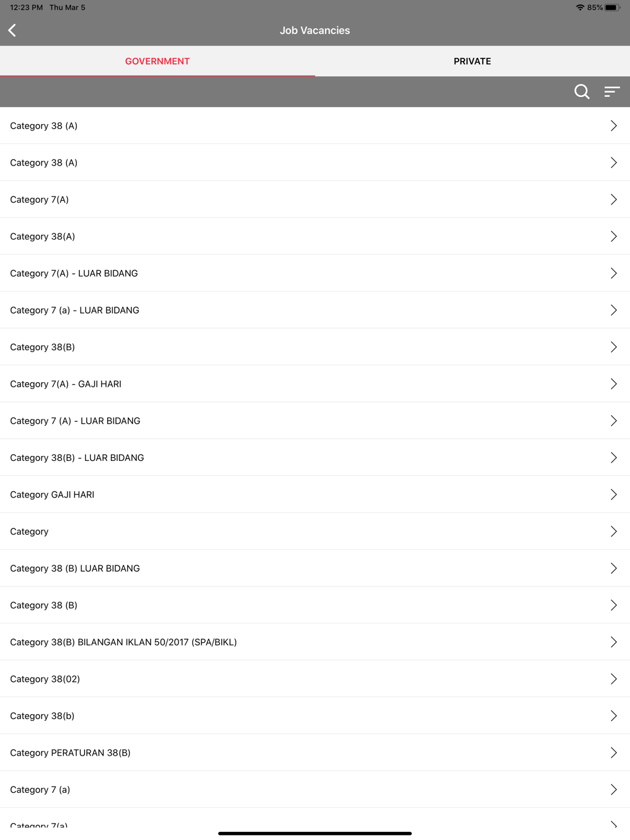
Task: Tap the Job Vacancies header title
Action: pyautogui.click(x=315, y=30)
